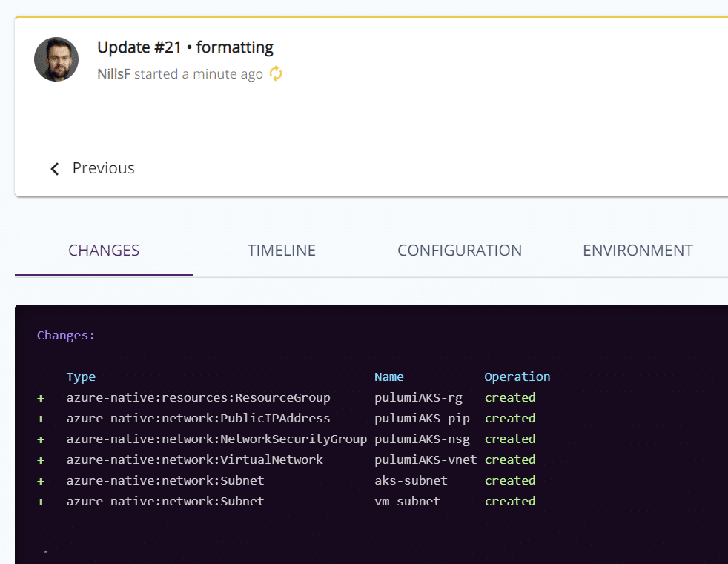This screenshot has width=728, height=564.
Task: Click the plus icon beside VirtualNetwork row
Action: pos(41,460)
